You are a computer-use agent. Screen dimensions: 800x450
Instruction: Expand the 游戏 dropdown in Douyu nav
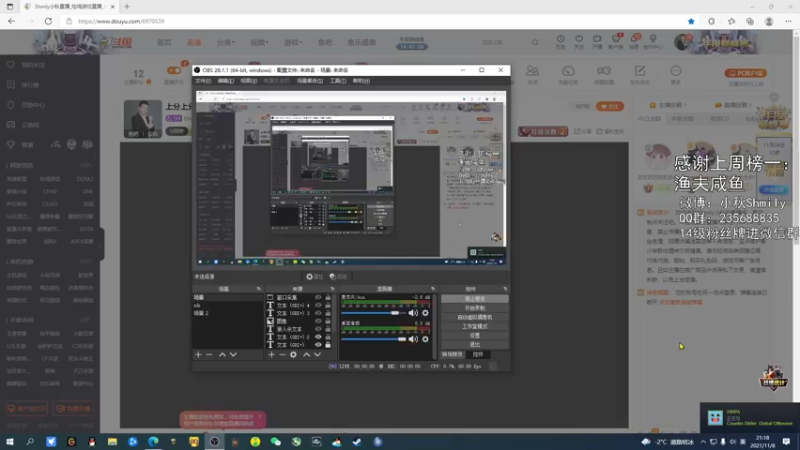click(x=293, y=42)
